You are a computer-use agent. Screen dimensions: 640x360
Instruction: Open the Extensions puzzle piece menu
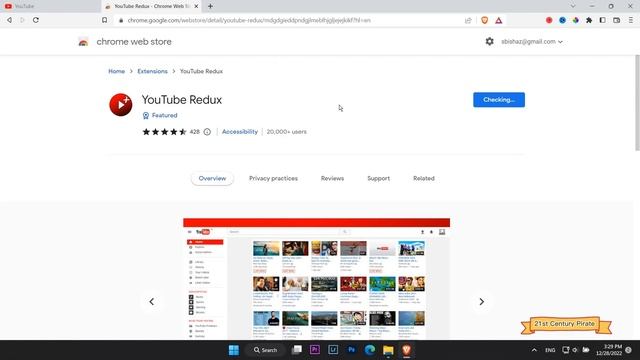click(589, 20)
